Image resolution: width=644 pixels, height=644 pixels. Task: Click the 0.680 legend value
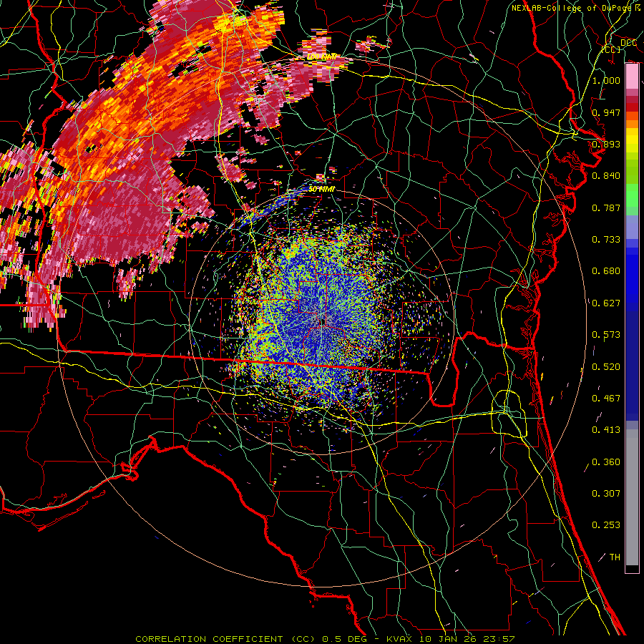[x=606, y=271]
